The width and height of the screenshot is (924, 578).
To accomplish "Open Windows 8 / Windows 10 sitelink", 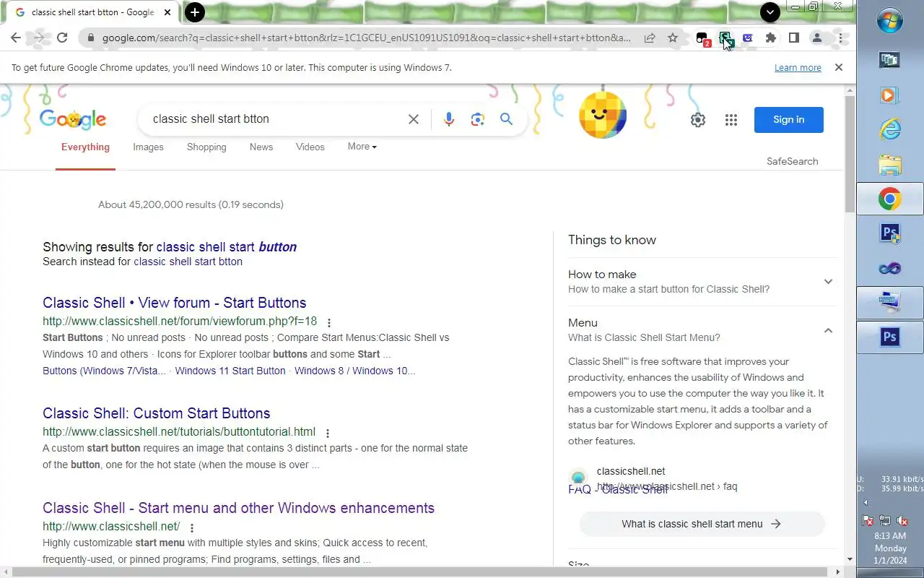I will click(x=354, y=371).
